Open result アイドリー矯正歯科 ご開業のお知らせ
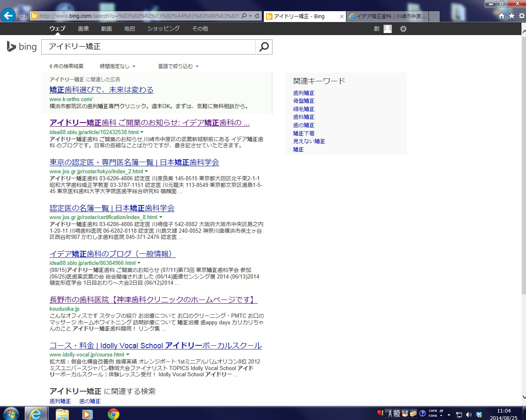This screenshot has width=526, height=420. [149, 123]
